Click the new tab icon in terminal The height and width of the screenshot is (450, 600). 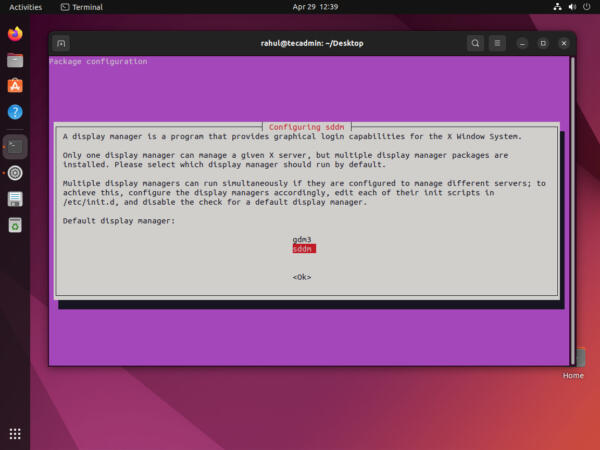click(x=61, y=43)
